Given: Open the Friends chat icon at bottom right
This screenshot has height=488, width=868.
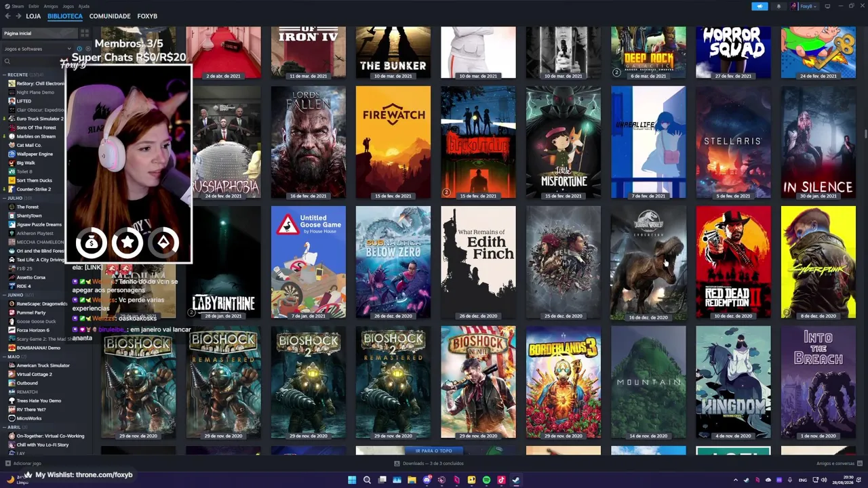Looking at the screenshot, I should 860,464.
